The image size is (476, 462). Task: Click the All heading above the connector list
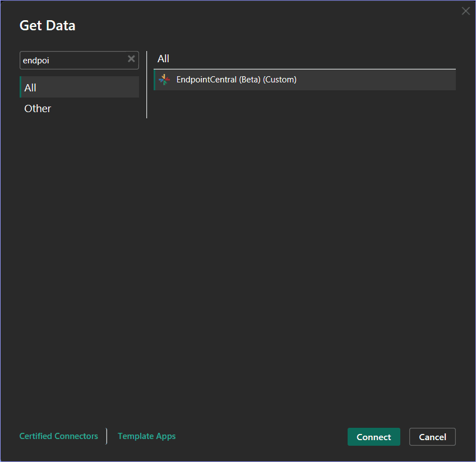pyautogui.click(x=163, y=58)
